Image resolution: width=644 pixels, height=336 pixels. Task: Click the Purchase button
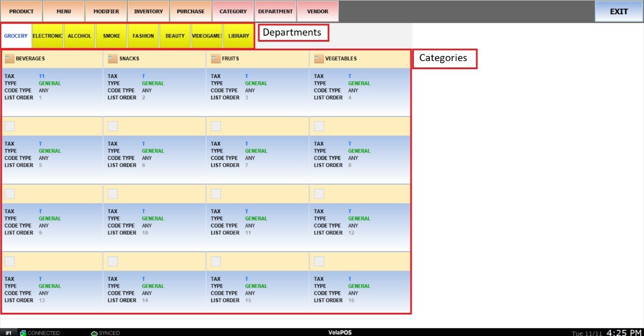(191, 12)
